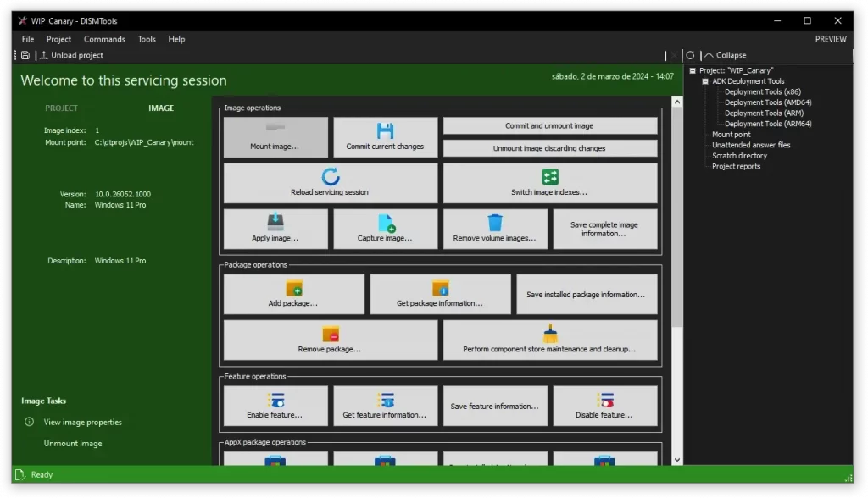The image size is (868, 498).
Task: Click Perform component store maintenance and cleanup
Action: 550,340
